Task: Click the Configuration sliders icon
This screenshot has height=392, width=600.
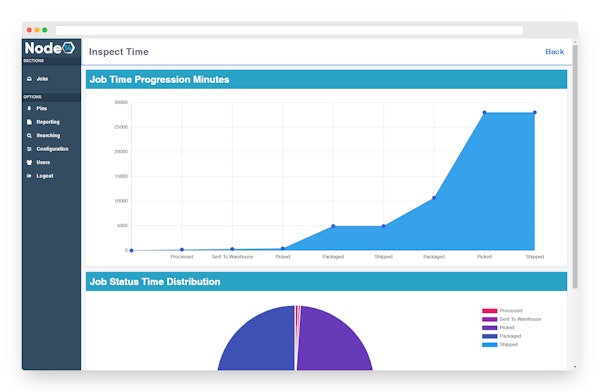Action: (x=29, y=149)
